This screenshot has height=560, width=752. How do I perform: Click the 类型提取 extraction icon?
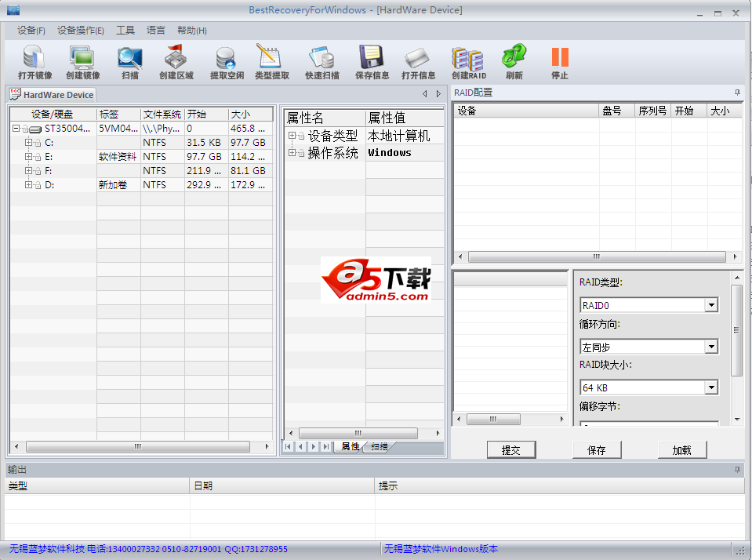point(272,61)
